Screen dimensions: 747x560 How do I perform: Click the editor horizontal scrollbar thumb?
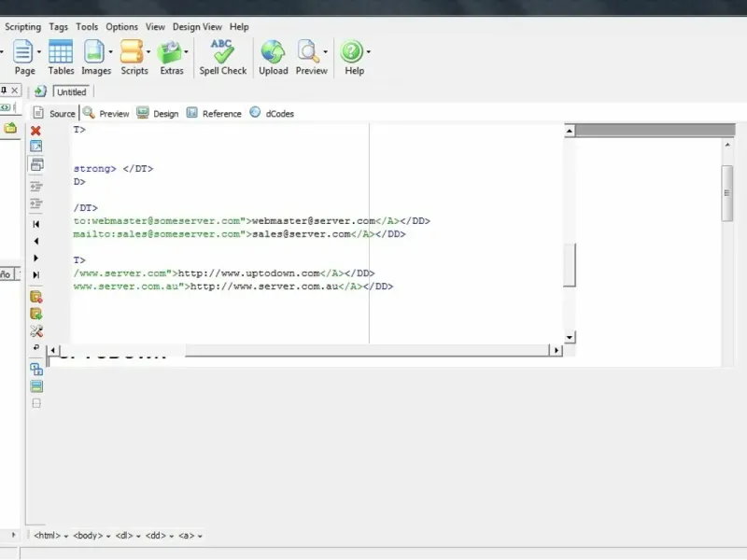[x=367, y=351]
